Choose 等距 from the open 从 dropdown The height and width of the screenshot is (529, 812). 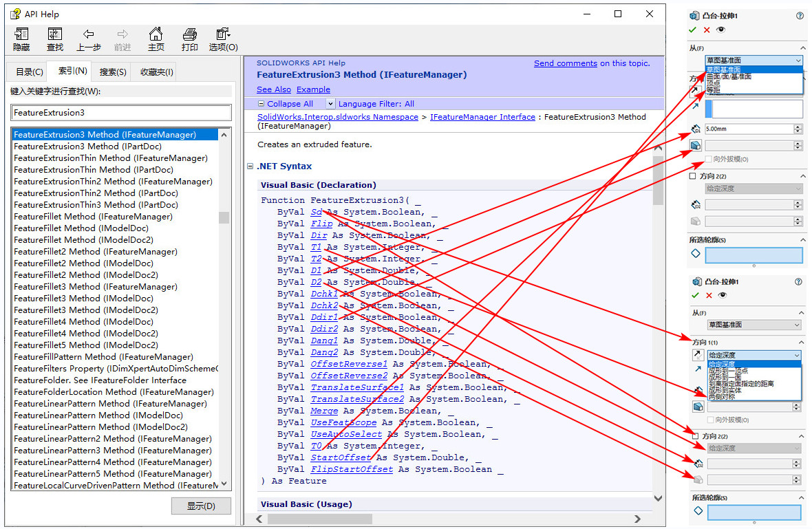coord(714,90)
